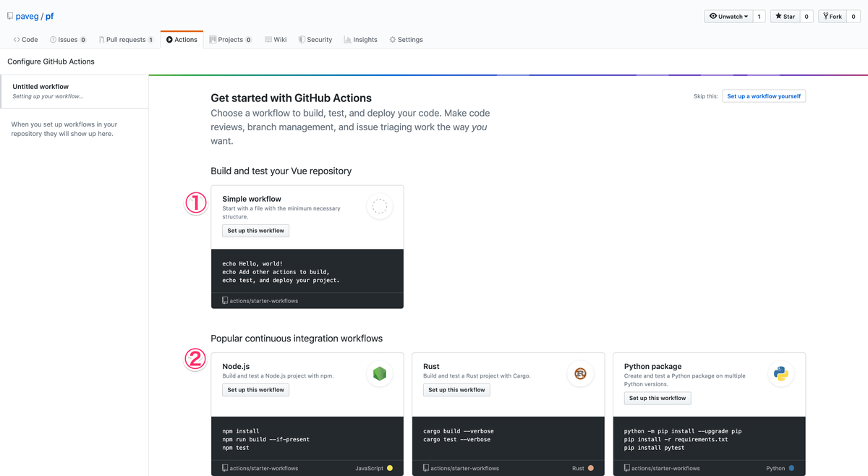
Task: Click the fork count next to Fork
Action: point(854,16)
